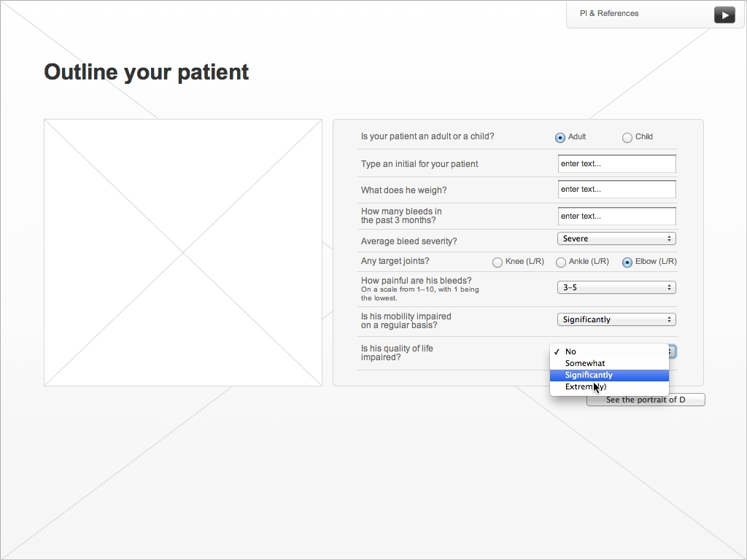
Task: Click the number of bleeds text field
Action: 616,216
